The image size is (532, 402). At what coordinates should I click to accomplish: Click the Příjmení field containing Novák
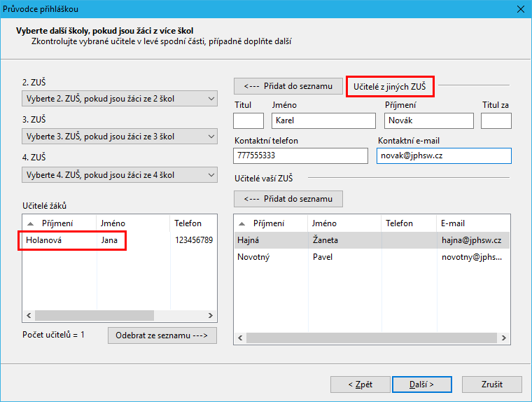428,120
